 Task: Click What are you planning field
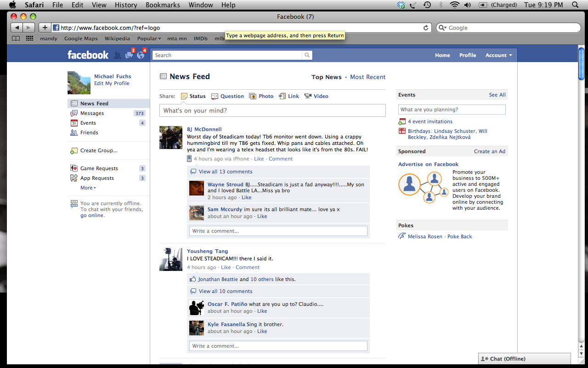coord(452,109)
